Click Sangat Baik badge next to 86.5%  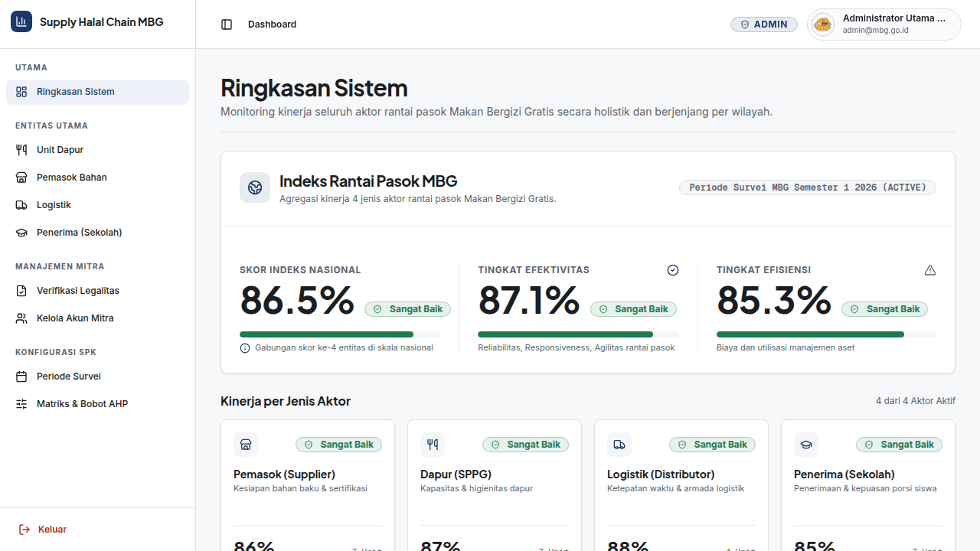coord(407,309)
